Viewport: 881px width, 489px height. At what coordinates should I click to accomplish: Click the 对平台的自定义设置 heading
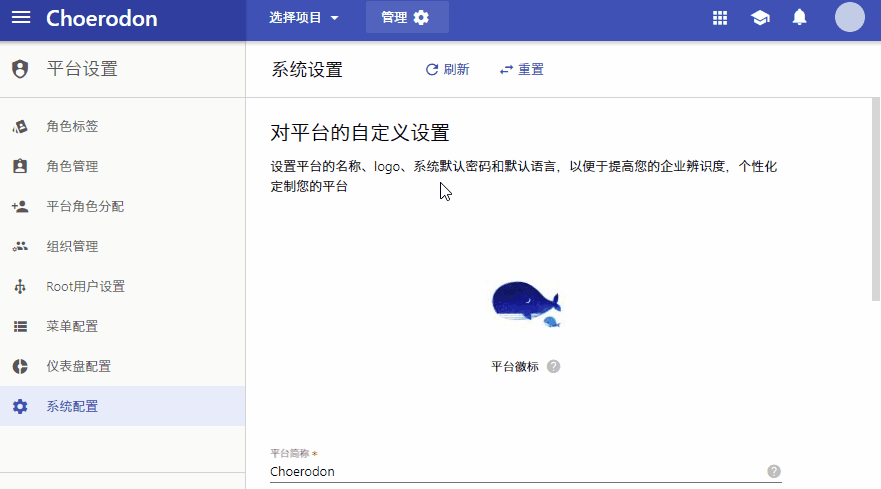click(360, 133)
